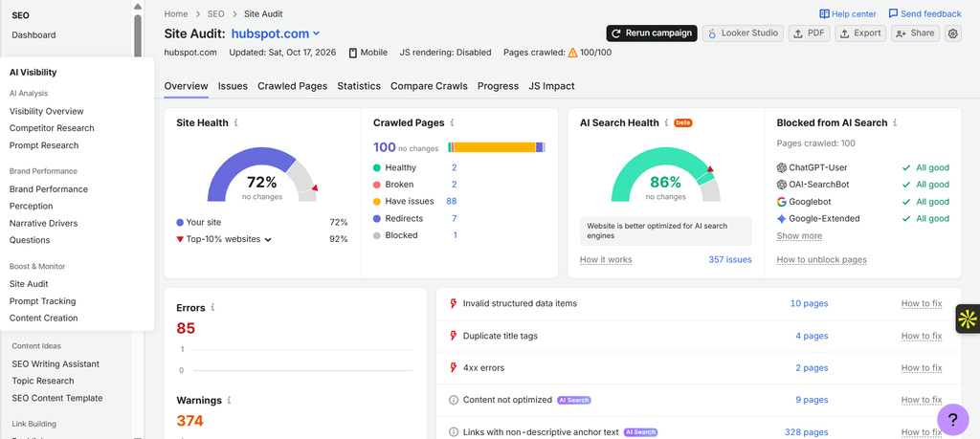
Task: Open 10 pages link for invalid structured data
Action: [809, 303]
